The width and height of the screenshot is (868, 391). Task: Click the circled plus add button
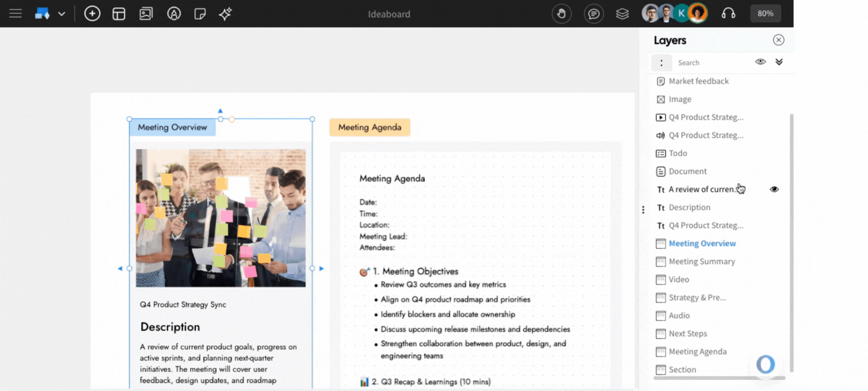[x=92, y=14]
